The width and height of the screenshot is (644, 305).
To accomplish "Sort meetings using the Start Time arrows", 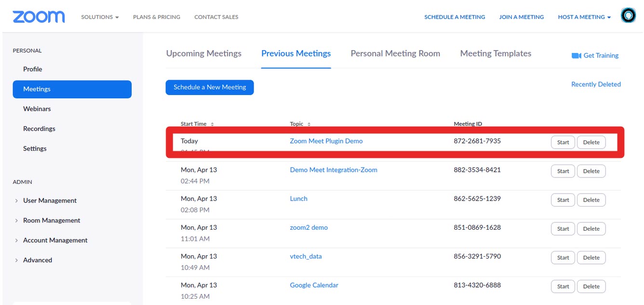I will coord(213,125).
